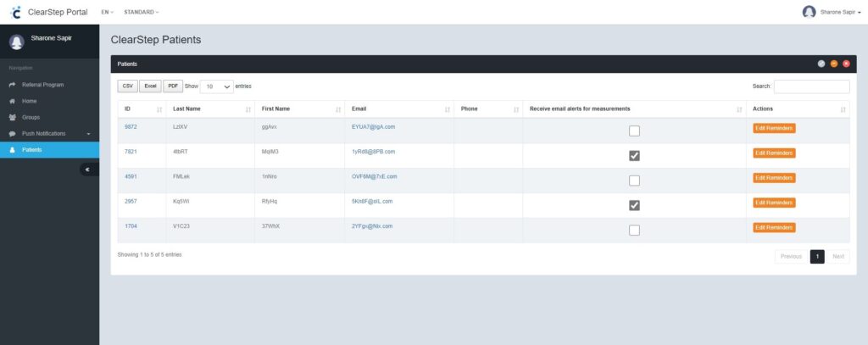Click email 5Kn8F@oIL.com
868x345 pixels.
point(372,202)
